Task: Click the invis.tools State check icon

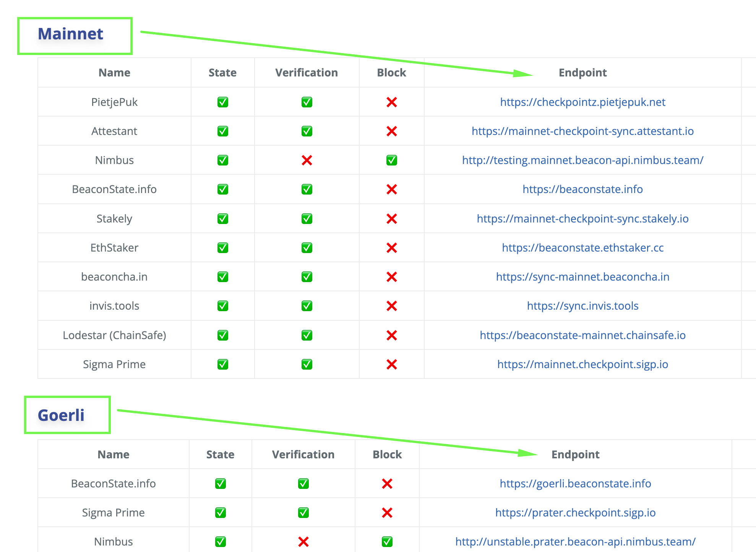Action: (x=223, y=306)
